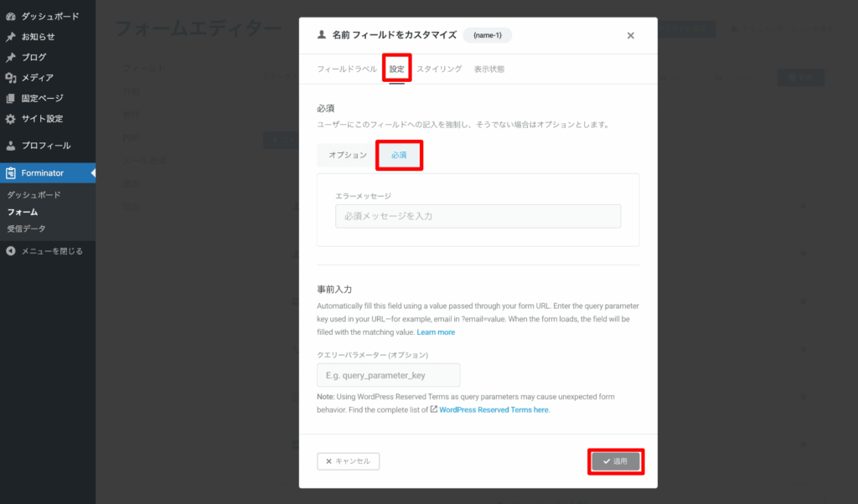Collapse the sidebar with メニューを閉じる
This screenshot has height=504, width=858.
point(52,251)
